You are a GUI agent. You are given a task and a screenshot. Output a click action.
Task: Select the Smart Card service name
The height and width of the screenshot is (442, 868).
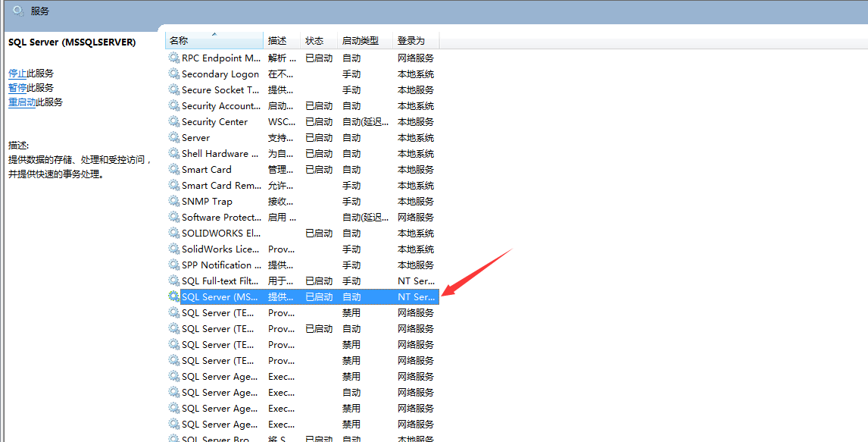(207, 170)
